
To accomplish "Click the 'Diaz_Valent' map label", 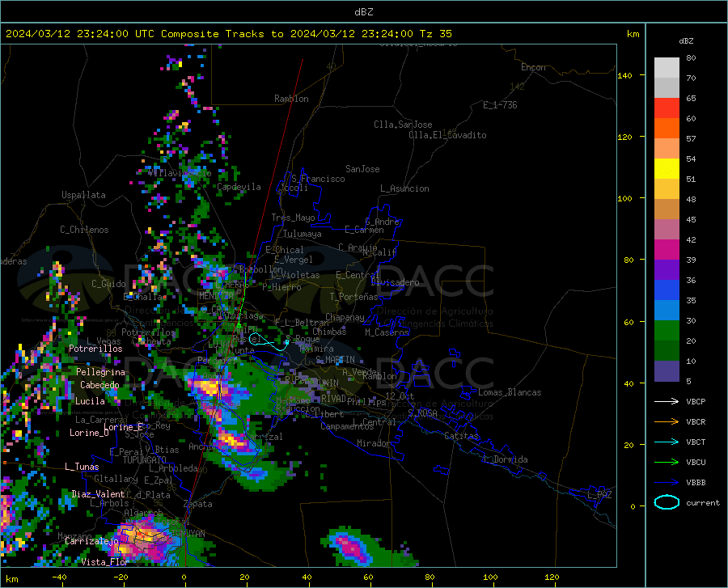I will pos(98,494).
